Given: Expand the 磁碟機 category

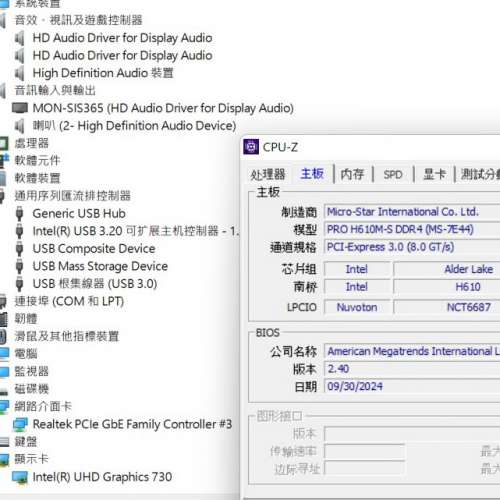Looking at the screenshot, I should tap(32, 389).
